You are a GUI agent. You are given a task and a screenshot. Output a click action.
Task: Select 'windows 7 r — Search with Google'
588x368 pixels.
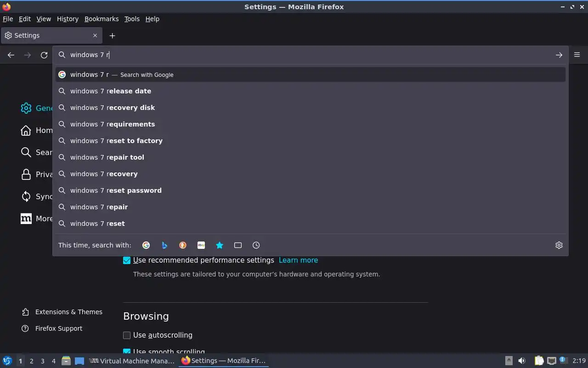[311, 75]
